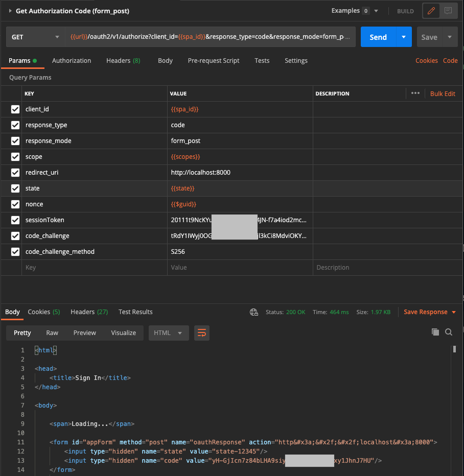Switch to the Headers (8) request tab
464x476 pixels.
coord(123,61)
